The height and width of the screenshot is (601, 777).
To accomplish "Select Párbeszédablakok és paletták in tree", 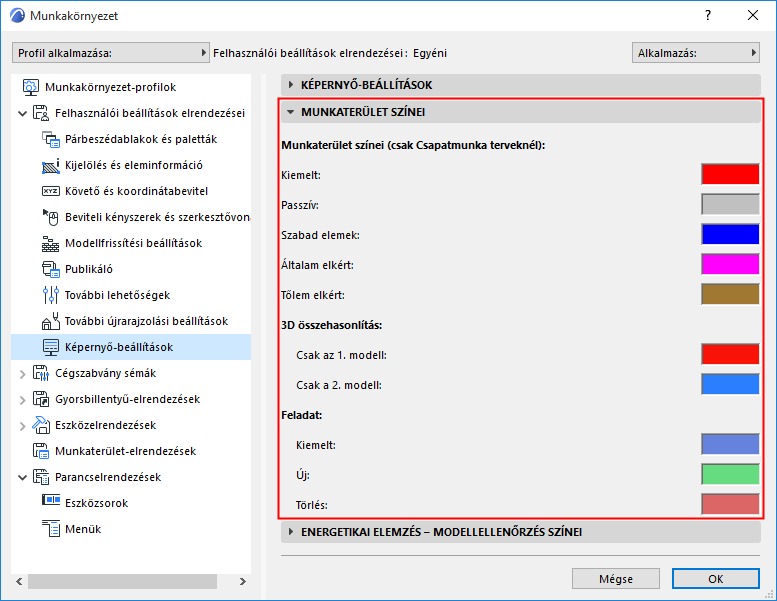I will [x=141, y=139].
